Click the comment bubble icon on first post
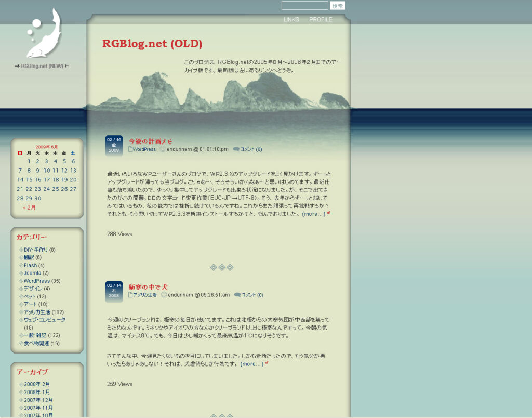 [x=236, y=149]
